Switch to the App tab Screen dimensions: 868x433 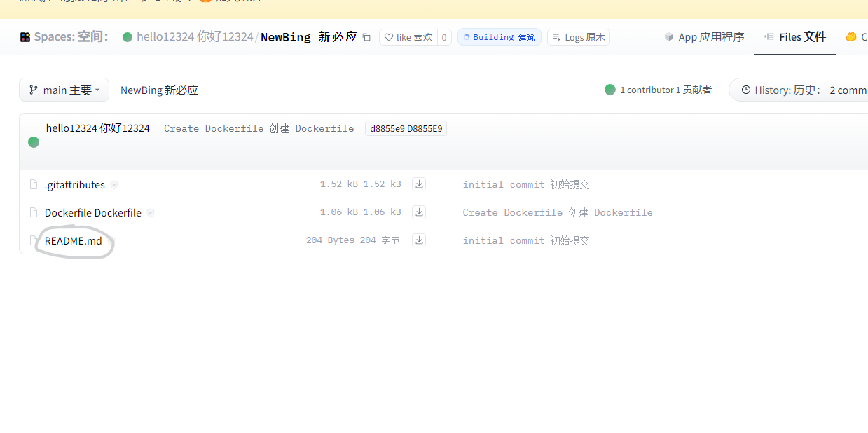(x=704, y=37)
